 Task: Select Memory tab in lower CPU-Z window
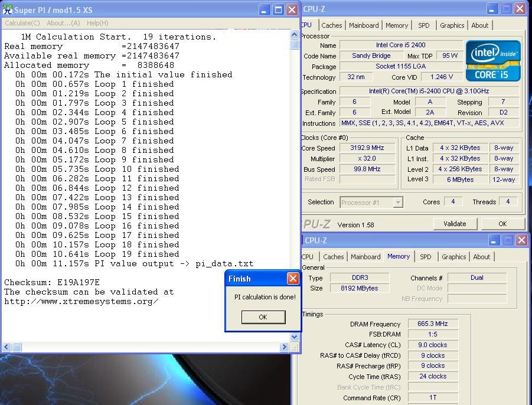399,256
